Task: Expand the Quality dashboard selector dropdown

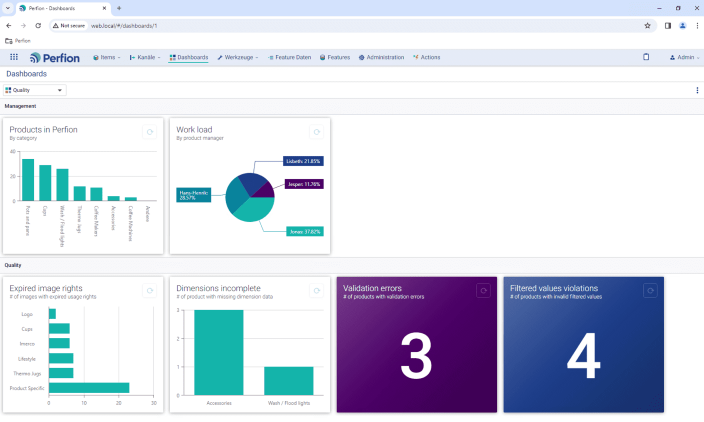Action: point(35,90)
